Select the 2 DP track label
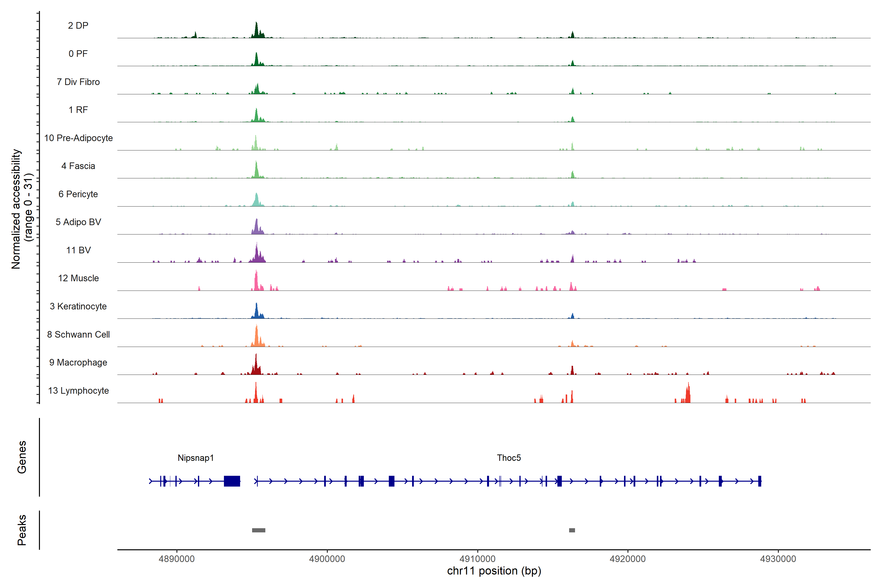Screen dimensions: 882x588 [78, 25]
